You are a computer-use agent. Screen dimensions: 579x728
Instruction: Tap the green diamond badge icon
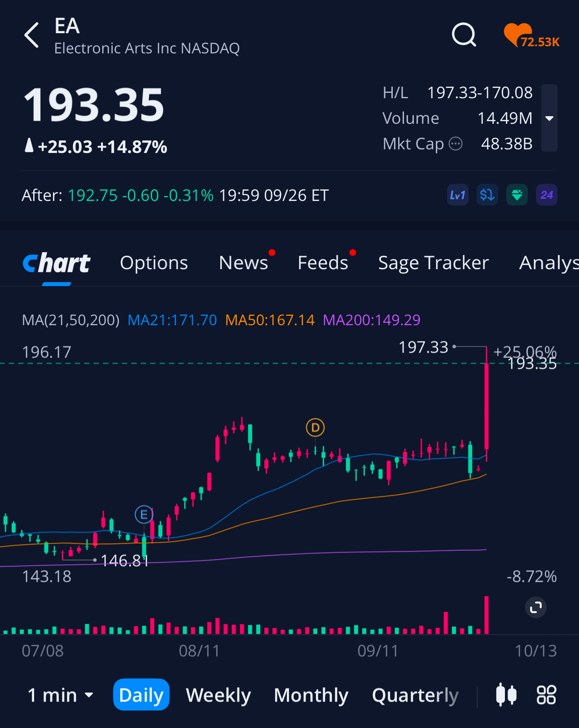[517, 195]
